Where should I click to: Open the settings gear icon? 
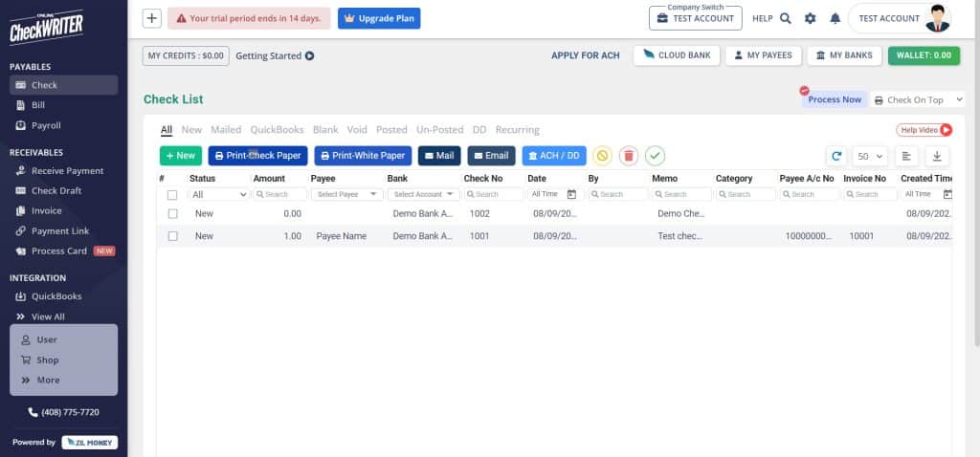click(x=811, y=18)
